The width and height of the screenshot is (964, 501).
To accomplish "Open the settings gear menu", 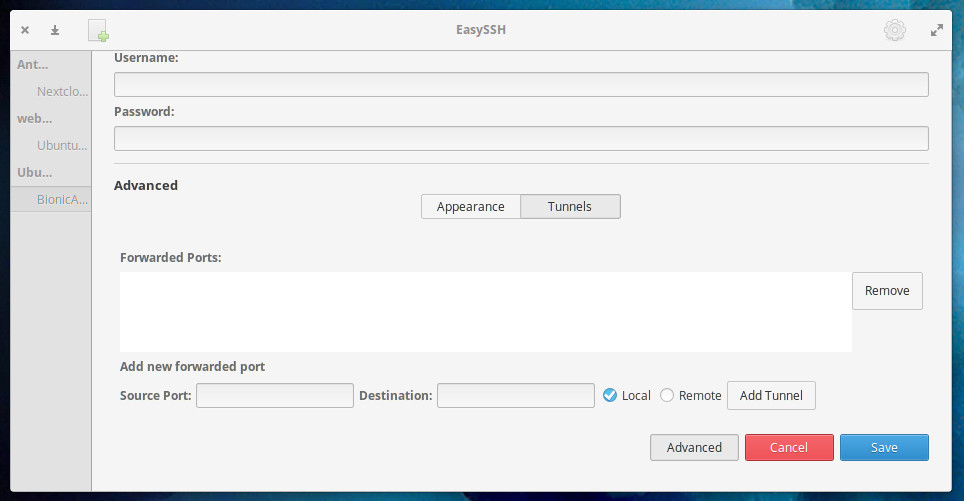I will click(x=894, y=30).
